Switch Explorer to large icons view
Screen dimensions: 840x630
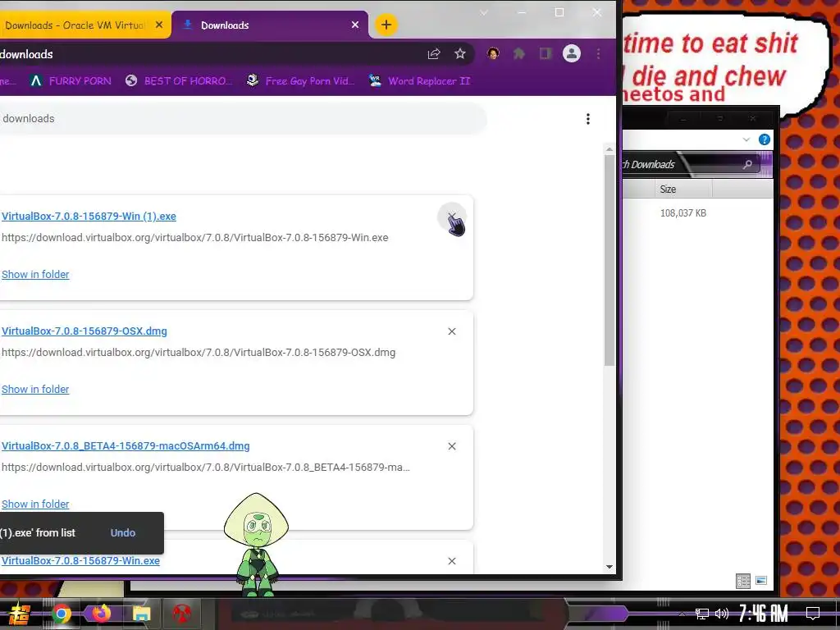pyautogui.click(x=761, y=581)
